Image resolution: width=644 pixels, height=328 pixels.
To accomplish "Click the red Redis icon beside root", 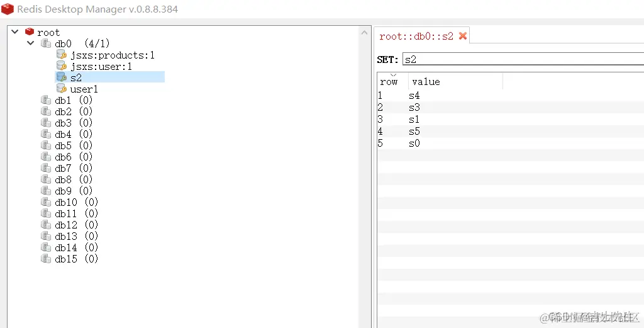I will [29, 31].
